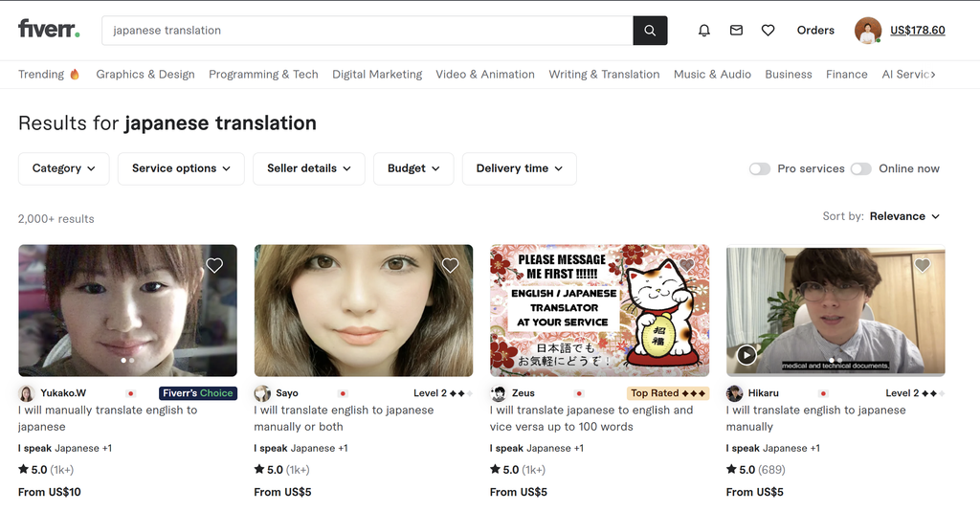
Task: Select the Business category
Action: pyautogui.click(x=789, y=75)
